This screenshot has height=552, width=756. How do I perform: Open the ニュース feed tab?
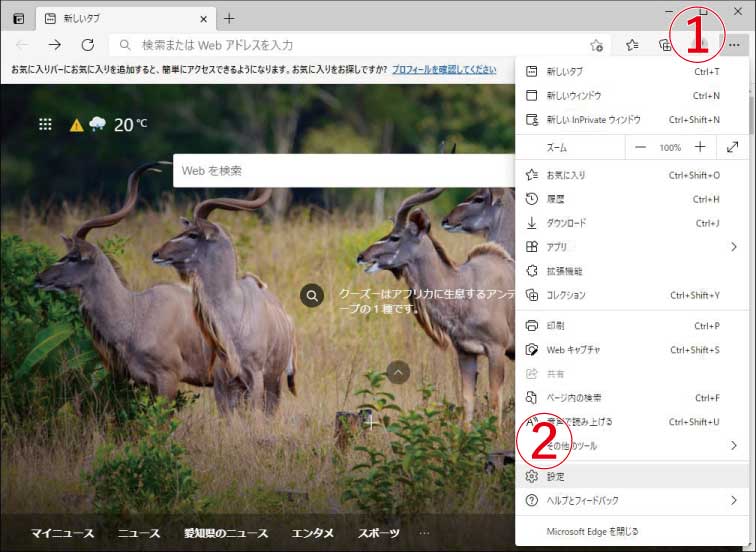(x=138, y=533)
